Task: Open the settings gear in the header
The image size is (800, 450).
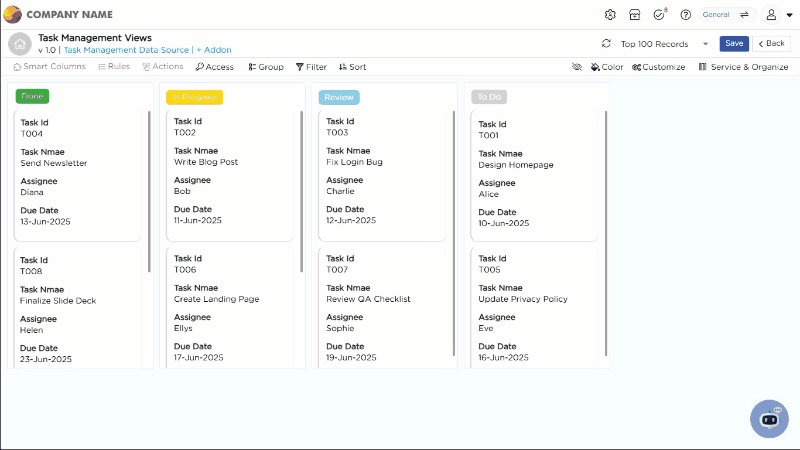Action: point(610,15)
